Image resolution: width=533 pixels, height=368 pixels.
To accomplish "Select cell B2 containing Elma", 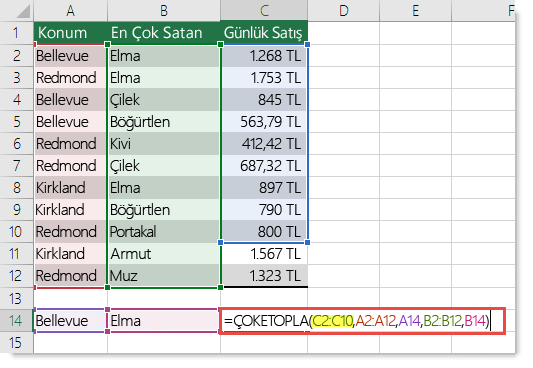I will click(164, 56).
